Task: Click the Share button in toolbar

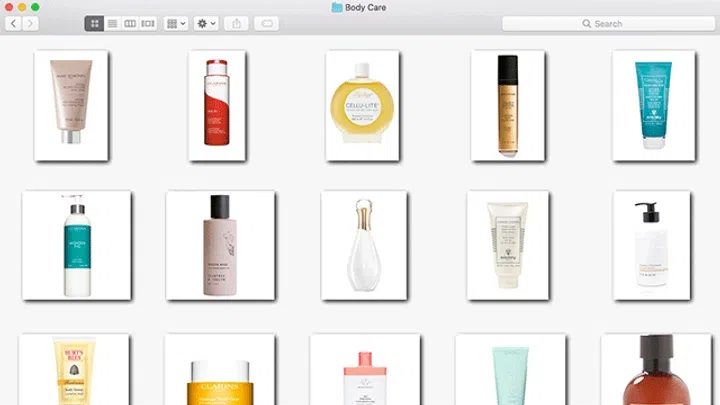Action: click(x=237, y=23)
